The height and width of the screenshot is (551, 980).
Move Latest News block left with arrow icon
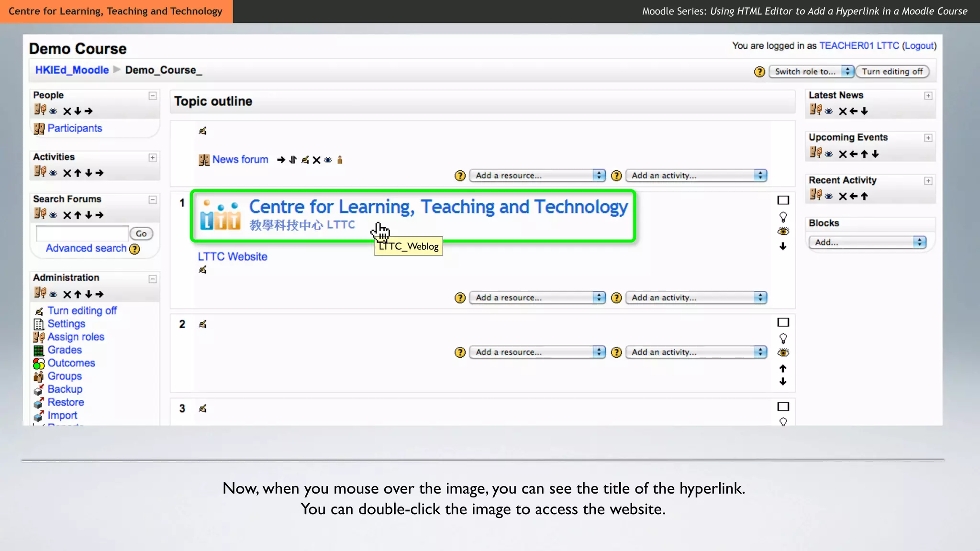coord(854,111)
